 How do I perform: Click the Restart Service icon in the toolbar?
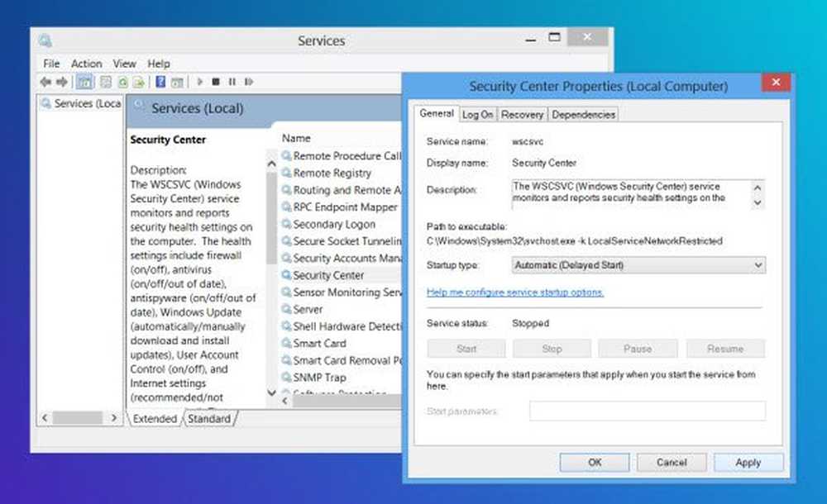[x=249, y=82]
